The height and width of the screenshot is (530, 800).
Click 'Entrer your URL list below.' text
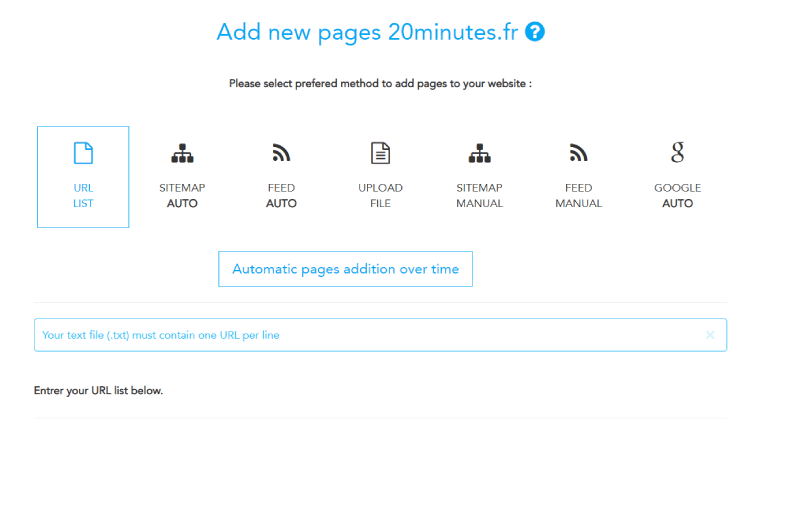98,391
